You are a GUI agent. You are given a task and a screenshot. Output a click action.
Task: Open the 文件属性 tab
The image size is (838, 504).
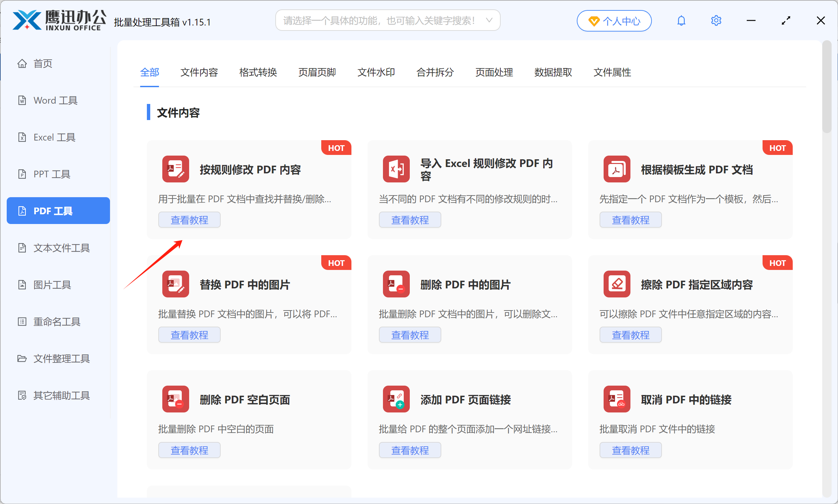pos(613,72)
